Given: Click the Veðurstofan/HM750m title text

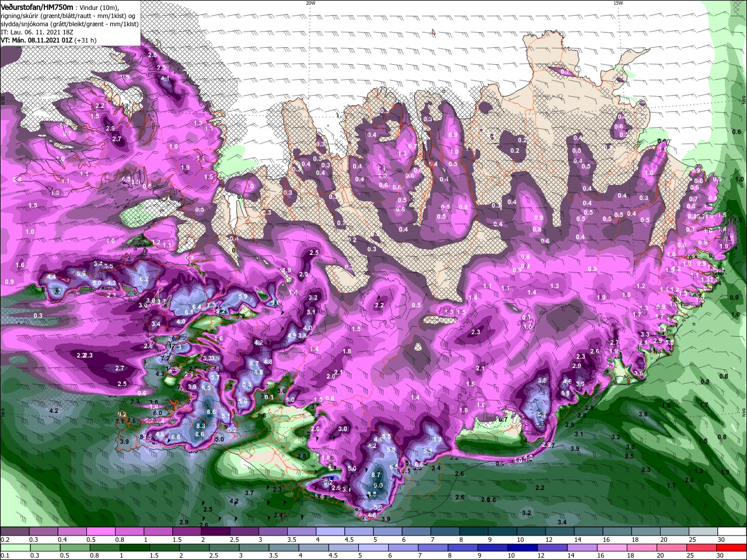Looking at the screenshot, I should click(37, 6).
